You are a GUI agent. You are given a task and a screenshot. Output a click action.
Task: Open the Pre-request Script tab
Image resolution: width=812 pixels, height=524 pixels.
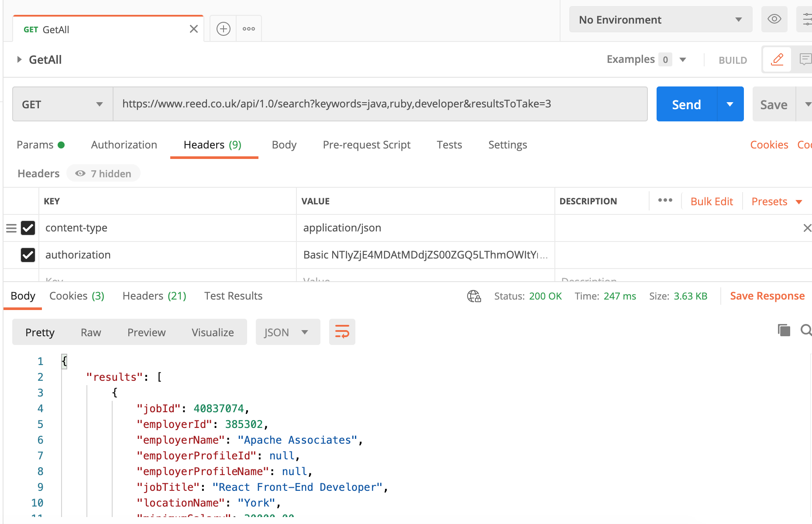(367, 145)
